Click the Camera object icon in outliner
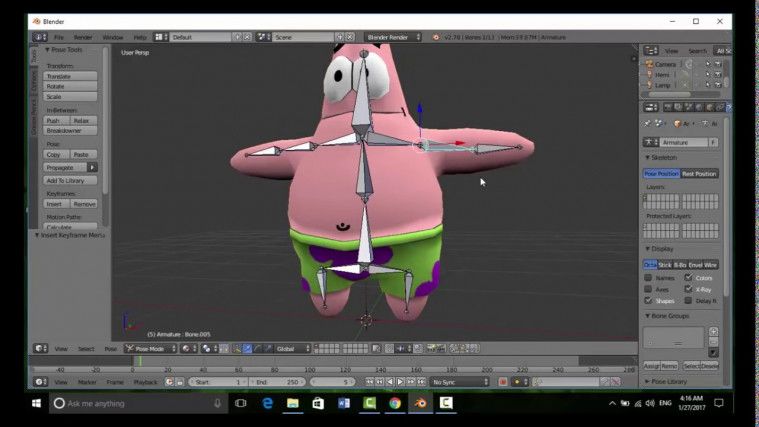The width and height of the screenshot is (759, 427). pyautogui.click(x=649, y=64)
